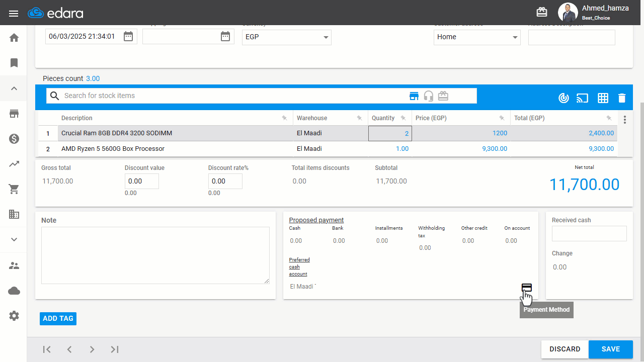Open the building icon in sidebar
644x362 pixels.
coord(14,214)
